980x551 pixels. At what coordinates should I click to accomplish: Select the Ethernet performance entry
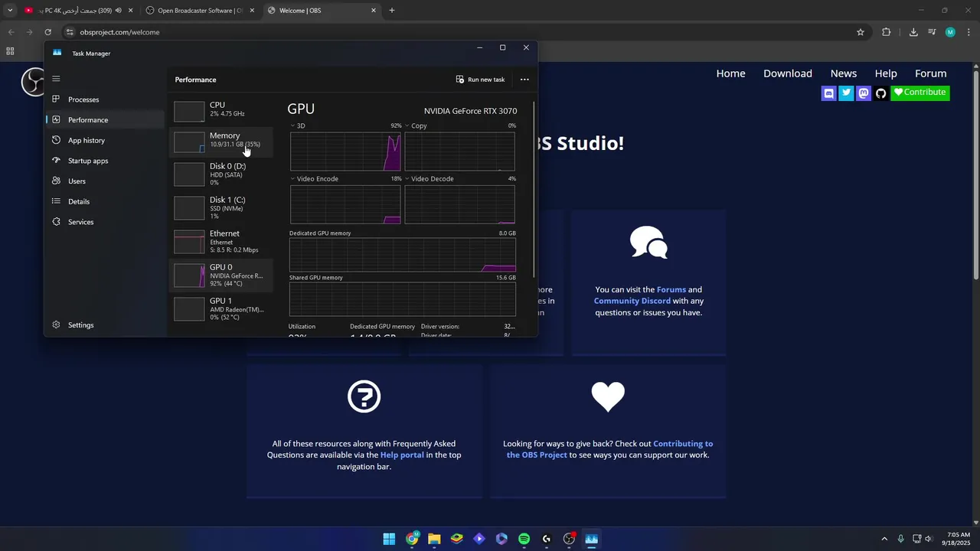(220, 241)
